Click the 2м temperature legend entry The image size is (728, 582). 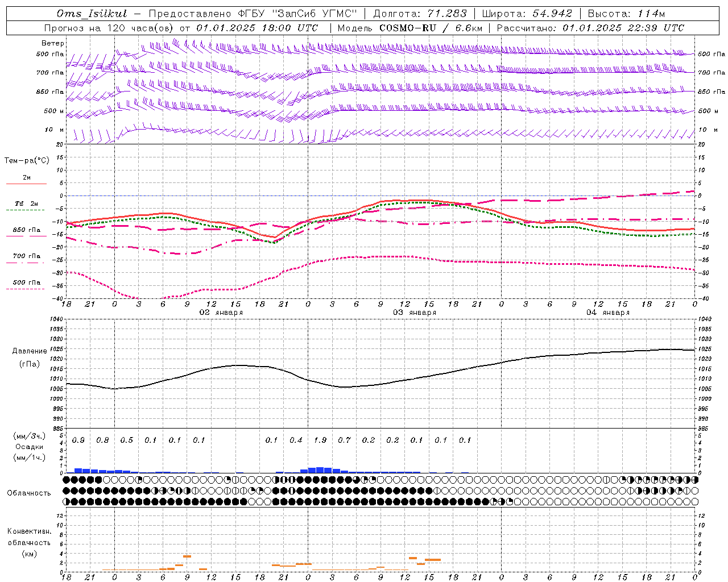click(x=27, y=178)
